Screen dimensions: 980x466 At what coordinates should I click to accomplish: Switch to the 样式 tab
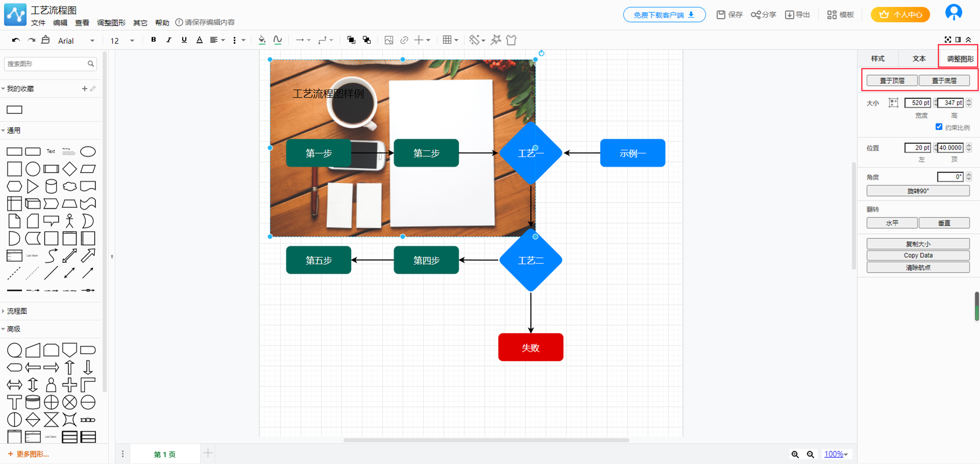(877, 59)
